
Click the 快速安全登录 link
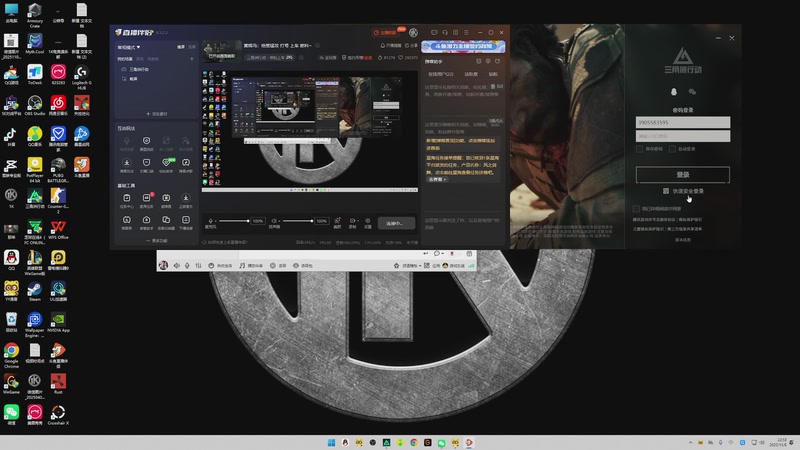pyautogui.click(x=688, y=191)
